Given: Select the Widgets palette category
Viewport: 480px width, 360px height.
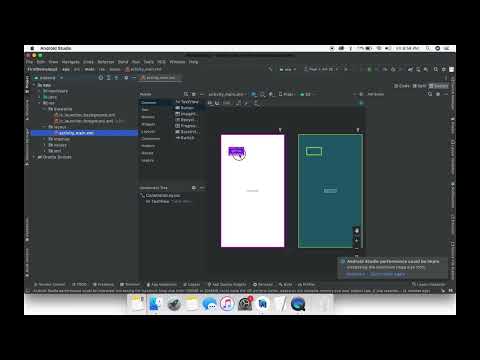Looking at the screenshot, I should 148,124.
